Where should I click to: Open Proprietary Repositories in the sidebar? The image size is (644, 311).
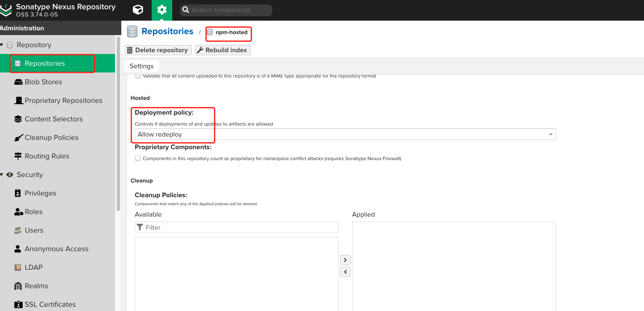coord(57,101)
